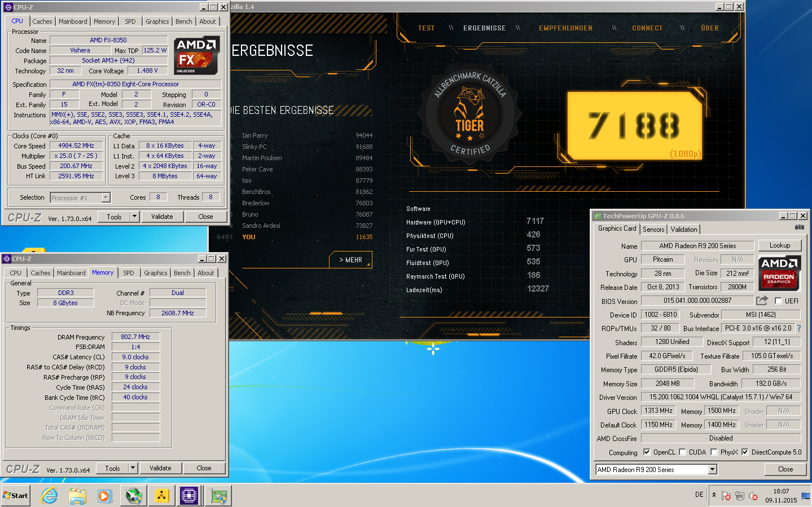This screenshot has height=507, width=812.
Task: Open EMPFEHLUNGEN menu in Catzilla
Action: [x=565, y=28]
